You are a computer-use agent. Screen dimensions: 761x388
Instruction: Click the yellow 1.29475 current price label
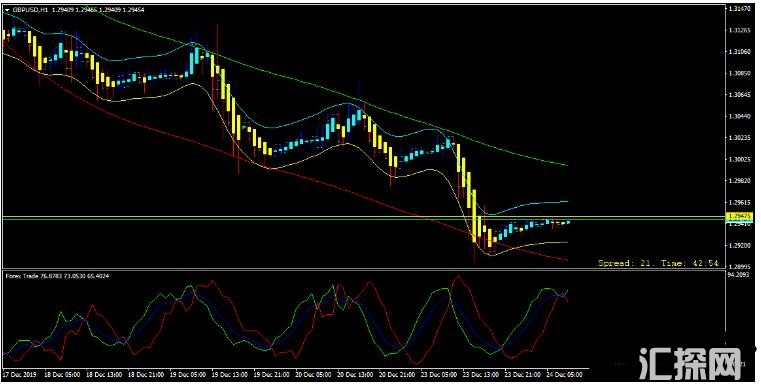[739, 216]
